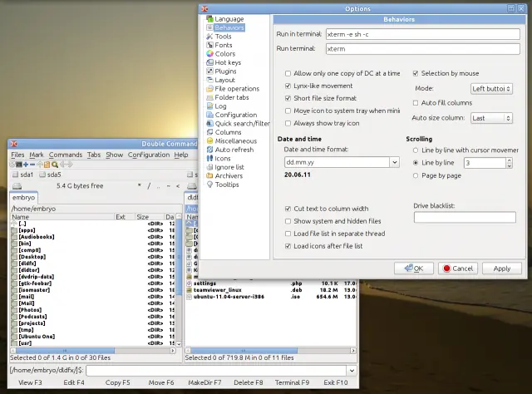Screen dimensions: 532x394
Task: Enable Allow only one copy of DC
Action: pyautogui.click(x=288, y=74)
